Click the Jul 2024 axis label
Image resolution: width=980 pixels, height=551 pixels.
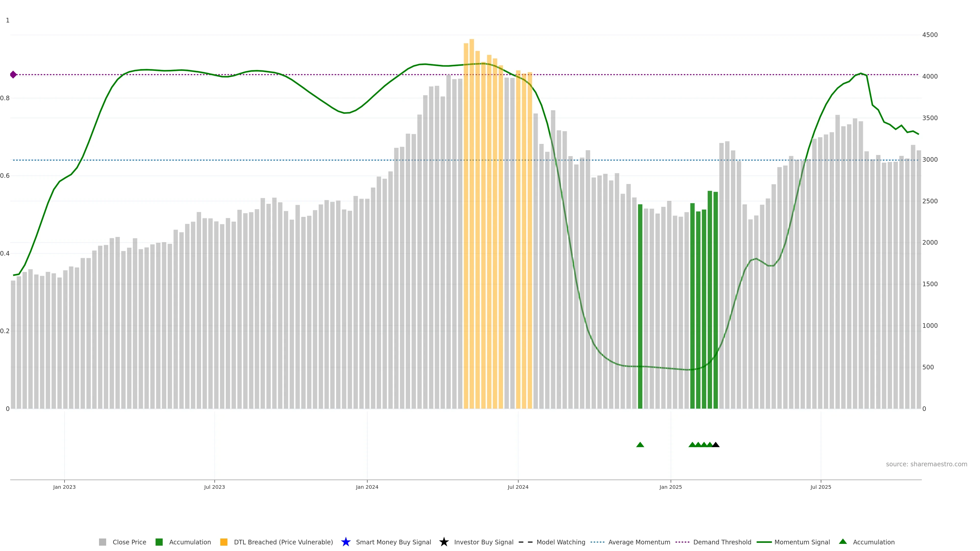pos(518,487)
